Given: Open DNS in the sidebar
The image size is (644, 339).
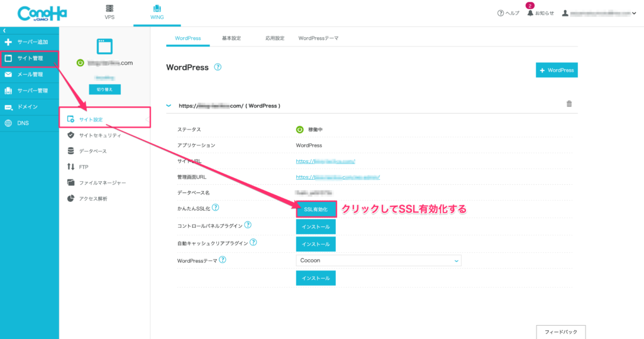Looking at the screenshot, I should 29,123.
